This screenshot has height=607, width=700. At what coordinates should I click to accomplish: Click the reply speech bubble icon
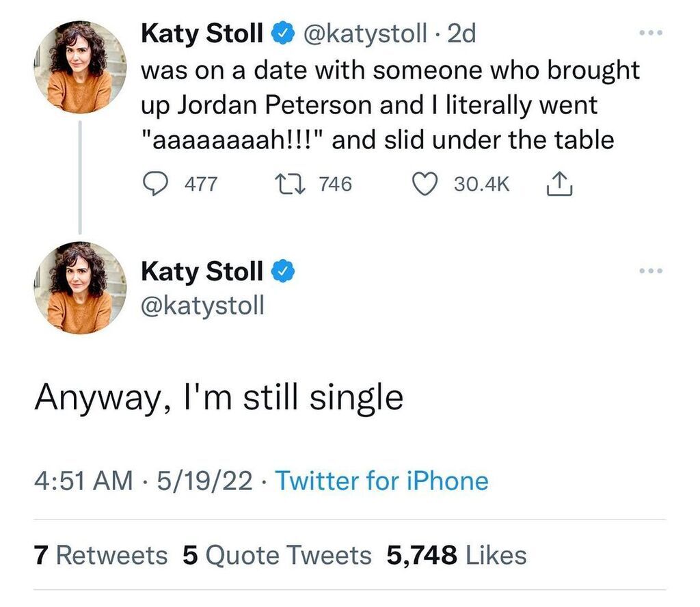(x=155, y=185)
